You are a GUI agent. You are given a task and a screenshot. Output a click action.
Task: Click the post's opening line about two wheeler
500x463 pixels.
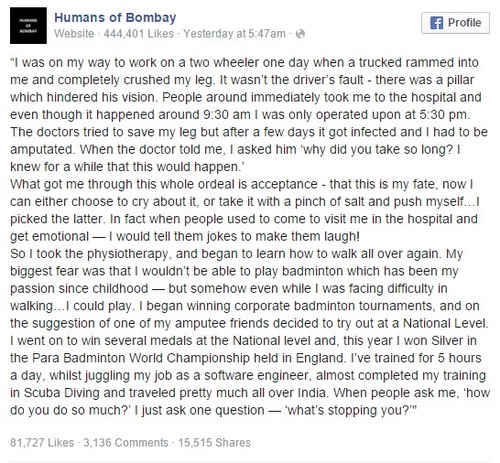tap(244, 63)
